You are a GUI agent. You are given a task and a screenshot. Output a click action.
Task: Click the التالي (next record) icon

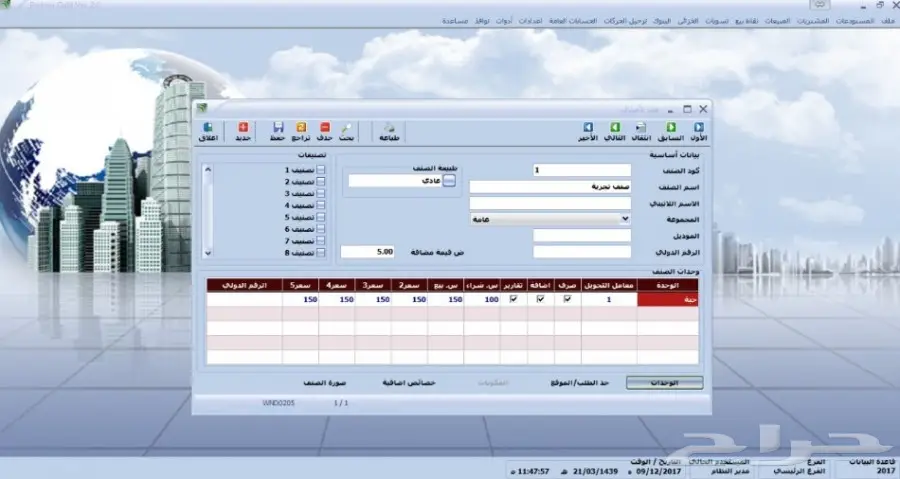(615, 127)
